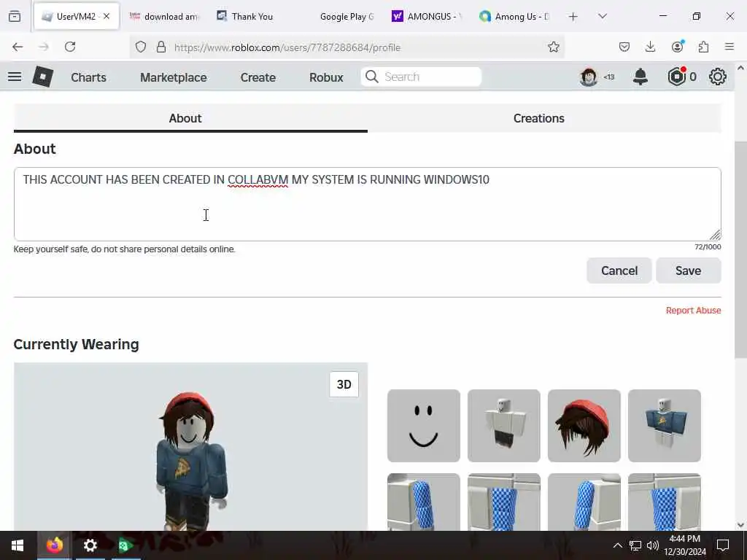Screen dimensions: 747x560
Task: Select the blue pizza hoodie item
Action: tap(664, 426)
